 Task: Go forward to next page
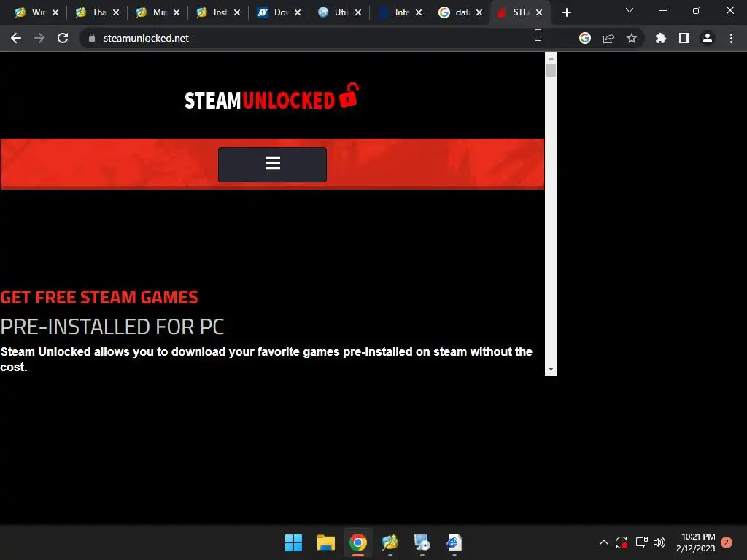tap(39, 38)
